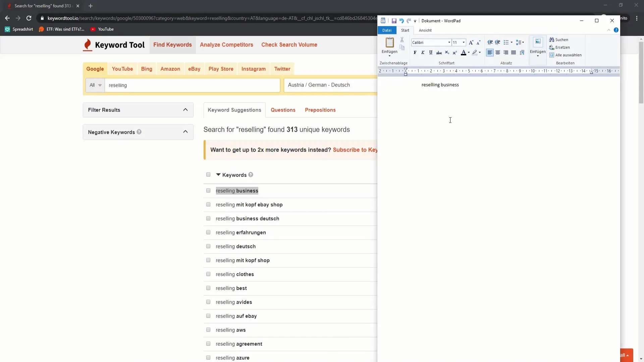Screen dimensions: 644x362
Task: Collapse the Negative Keywords panel
Action: tap(185, 132)
